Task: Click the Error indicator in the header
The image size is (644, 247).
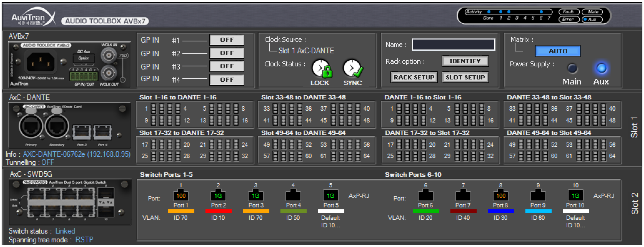Action: click(x=569, y=19)
